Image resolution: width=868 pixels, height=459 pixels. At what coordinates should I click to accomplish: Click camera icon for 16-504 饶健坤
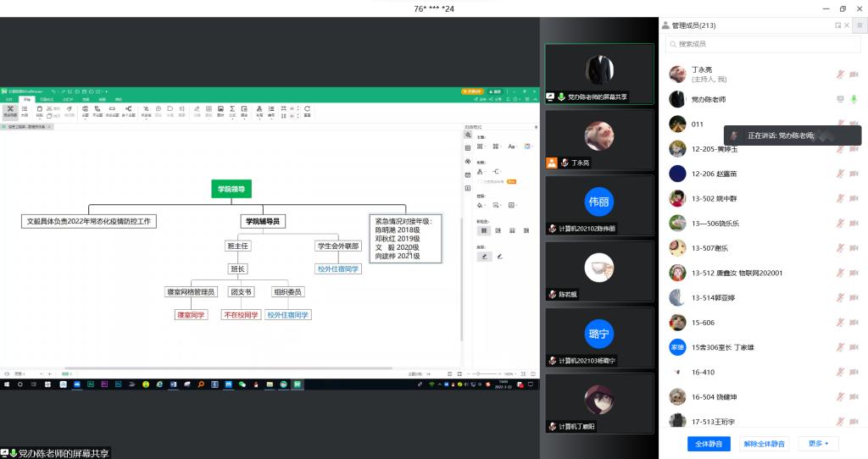click(854, 397)
